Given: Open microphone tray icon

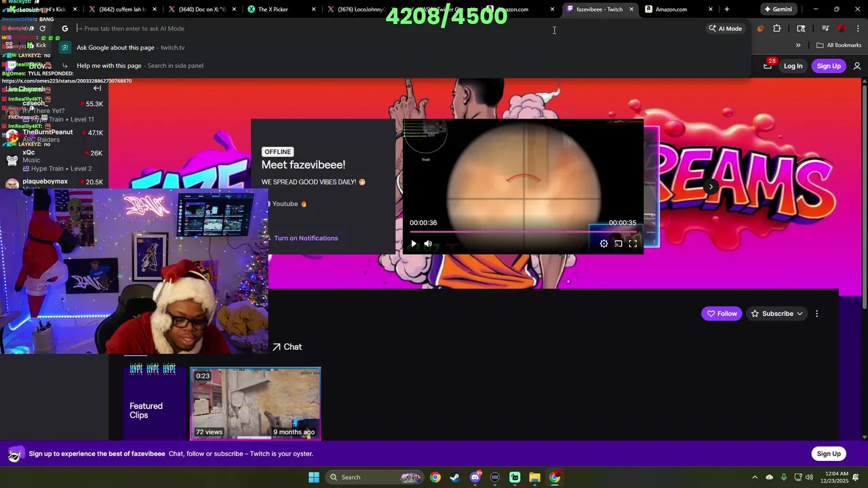Looking at the screenshot, I should point(783,477).
